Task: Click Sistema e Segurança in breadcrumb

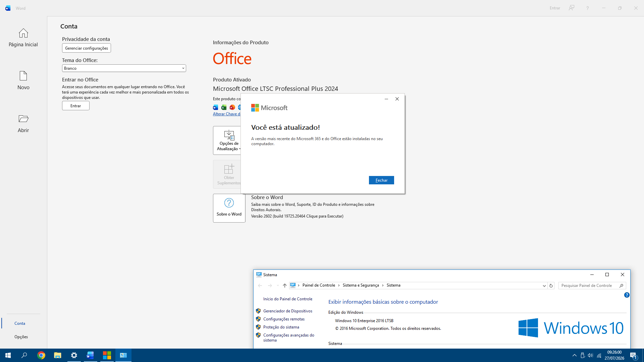Action: 361,285
